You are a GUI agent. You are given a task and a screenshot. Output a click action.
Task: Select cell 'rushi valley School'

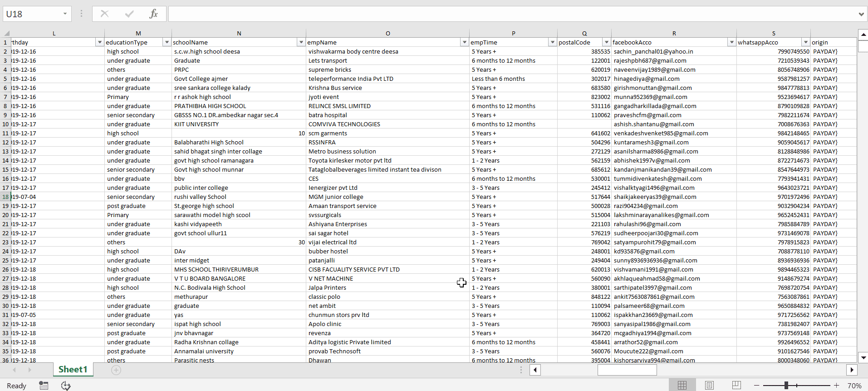[239, 197]
